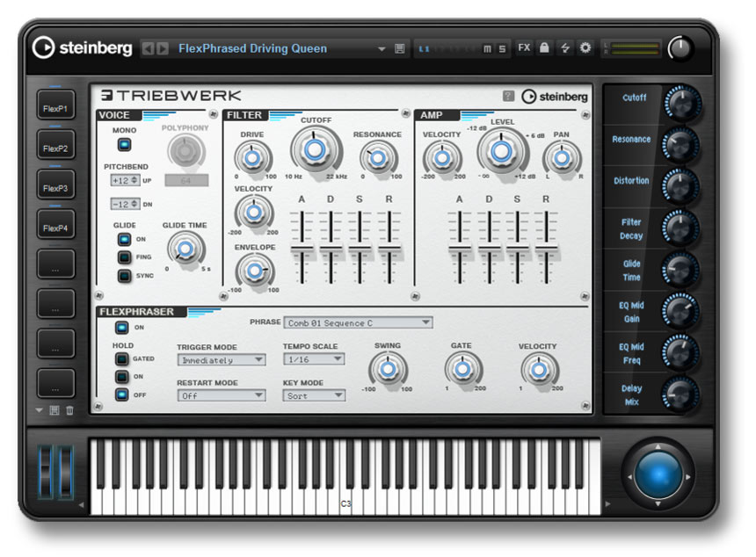Viewport: 756px width, 557px height.
Task: Click the Delay Mix quick control knob
Action: point(680,394)
